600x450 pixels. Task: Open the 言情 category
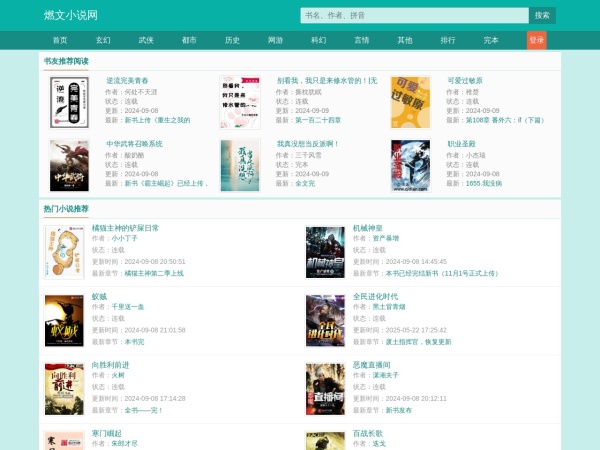(x=362, y=40)
